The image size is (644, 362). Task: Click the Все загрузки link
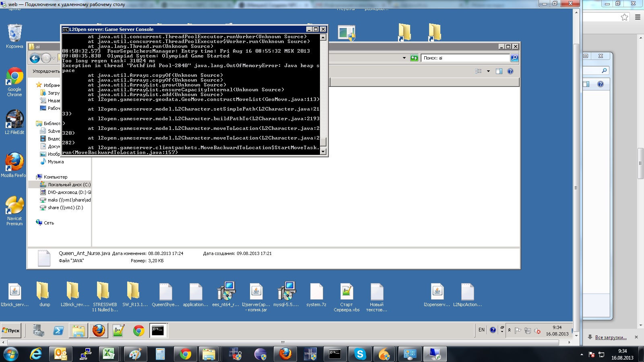(x=611, y=337)
